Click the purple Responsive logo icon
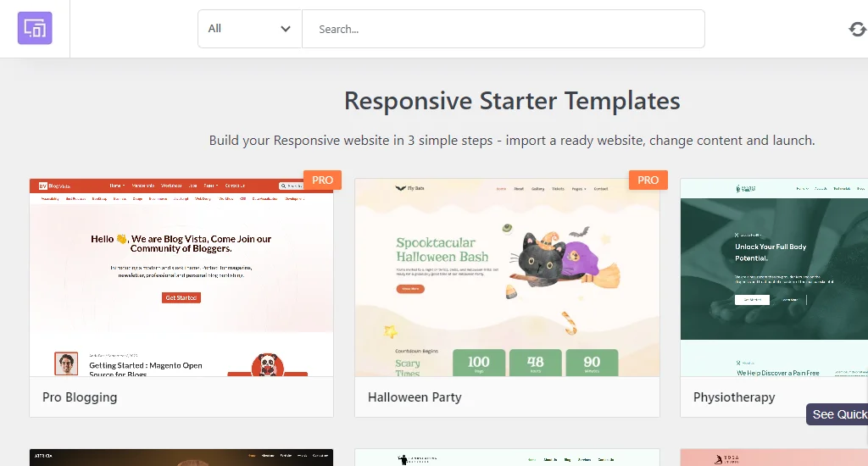Viewport: 868px width, 466px height. [35, 28]
